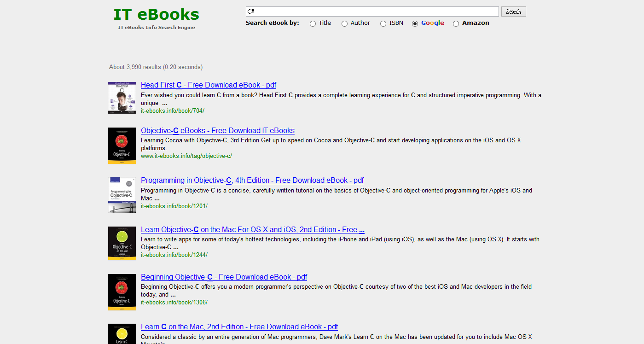The width and height of the screenshot is (644, 344).
Task: Select the Author radio button
Action: [x=344, y=23]
